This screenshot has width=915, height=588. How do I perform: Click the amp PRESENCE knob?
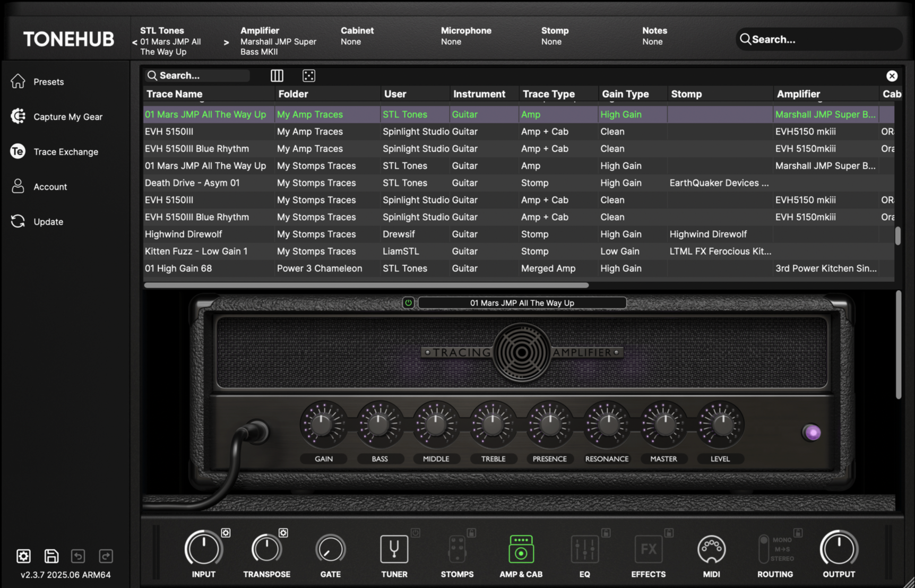tap(550, 425)
